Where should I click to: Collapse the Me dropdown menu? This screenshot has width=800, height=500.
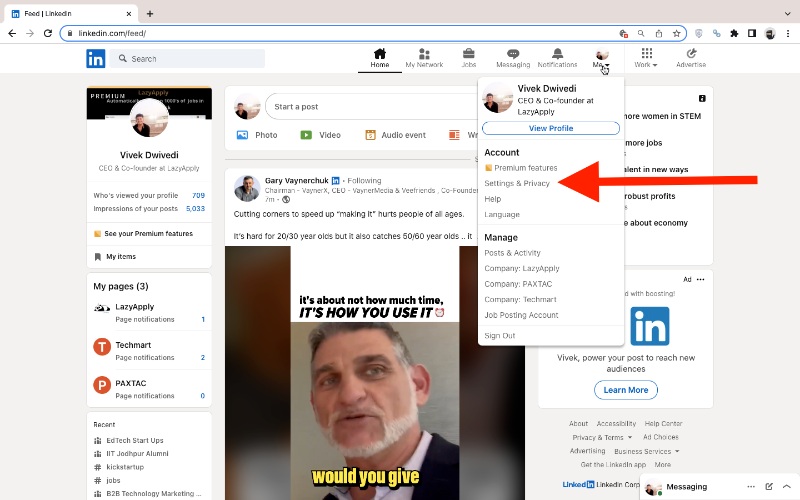pyautogui.click(x=602, y=58)
